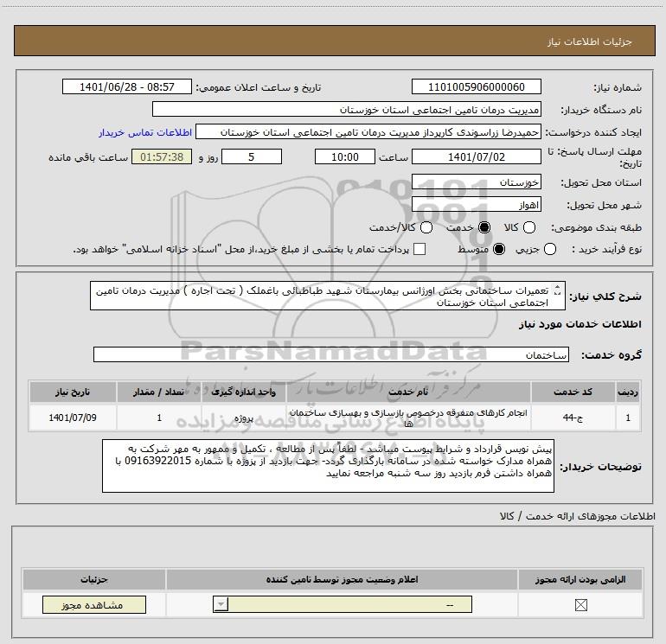Open the اطلاعات تماس خریدار link

145,132
